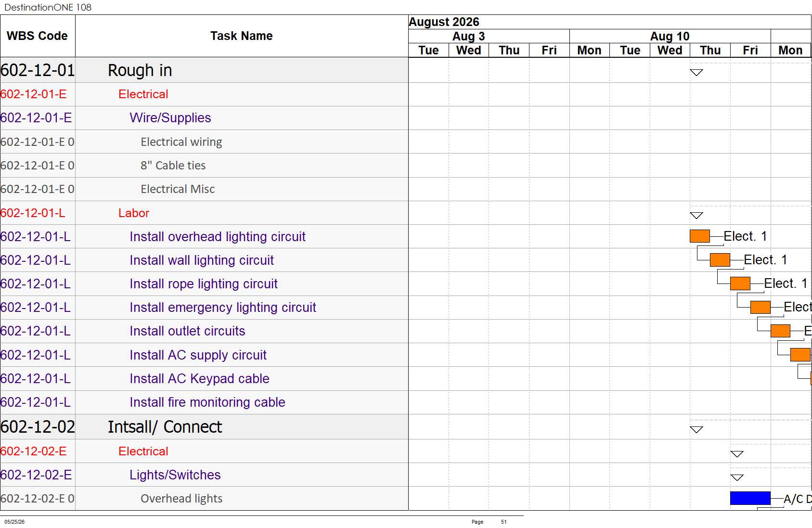Viewport: 812px width, 528px height.
Task: Select the Aug 10 week header
Action: [x=670, y=36]
